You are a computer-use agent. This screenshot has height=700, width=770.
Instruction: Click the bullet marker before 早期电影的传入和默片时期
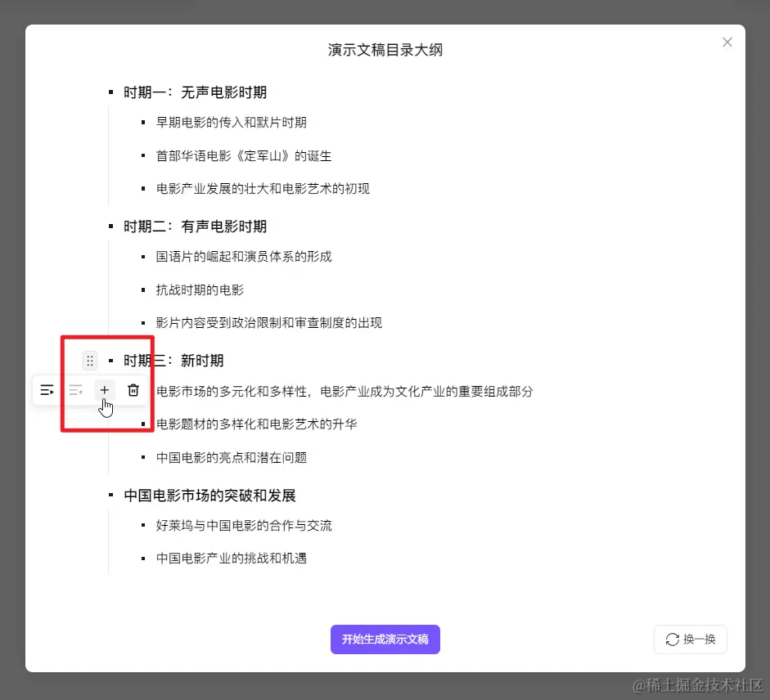click(x=143, y=122)
